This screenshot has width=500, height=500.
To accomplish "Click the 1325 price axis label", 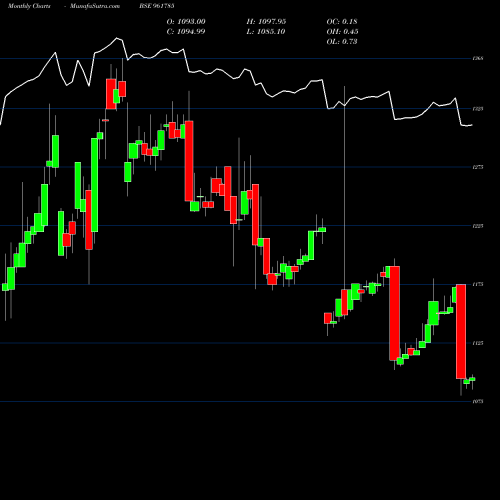I will (x=478, y=109).
